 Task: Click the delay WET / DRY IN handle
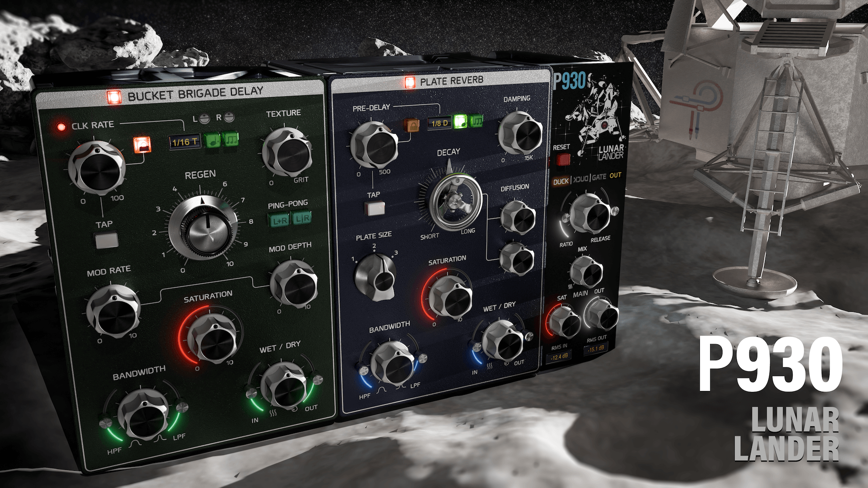coord(251,392)
